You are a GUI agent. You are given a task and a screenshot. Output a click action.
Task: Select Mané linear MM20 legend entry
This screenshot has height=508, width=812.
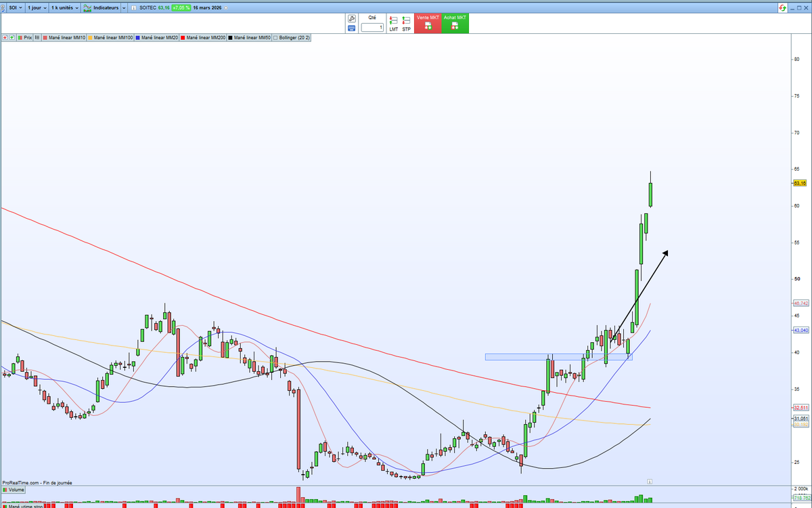[157, 38]
